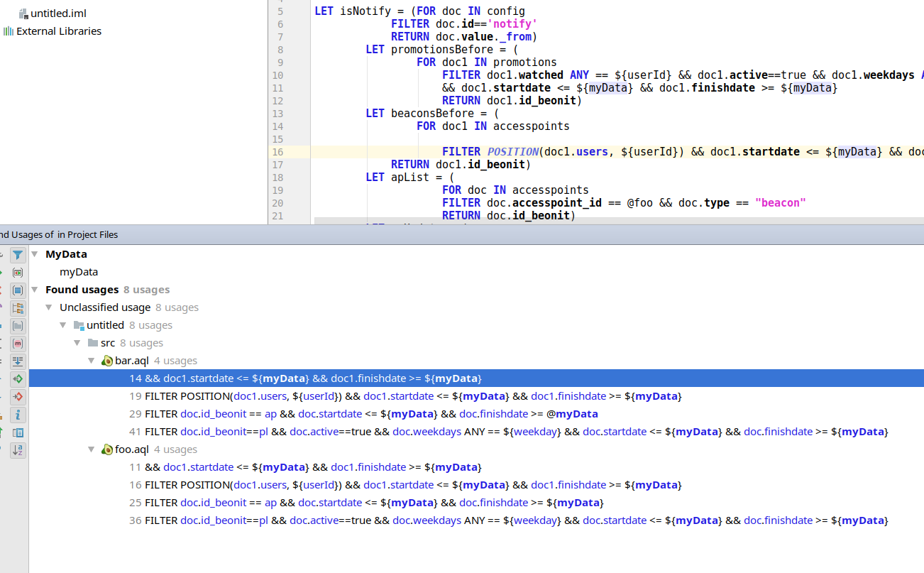This screenshot has width=924, height=573.
Task: Select the MyData group label
Action: pyautogui.click(x=66, y=254)
